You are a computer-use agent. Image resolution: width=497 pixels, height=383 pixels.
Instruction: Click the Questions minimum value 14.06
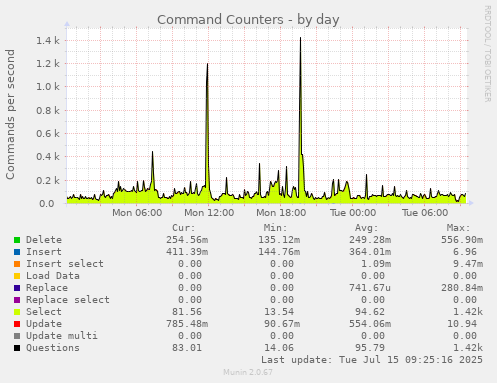[x=279, y=348]
